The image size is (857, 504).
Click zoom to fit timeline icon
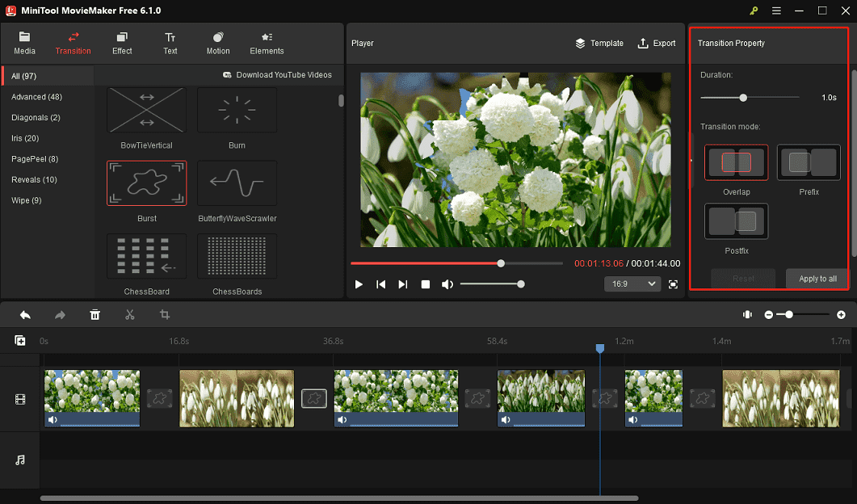pyautogui.click(x=747, y=315)
